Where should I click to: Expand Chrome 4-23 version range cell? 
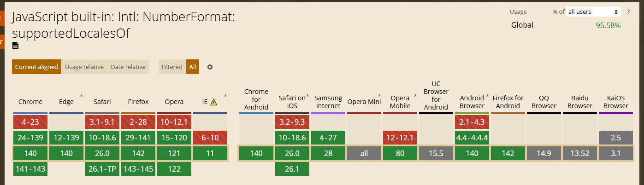30,122
